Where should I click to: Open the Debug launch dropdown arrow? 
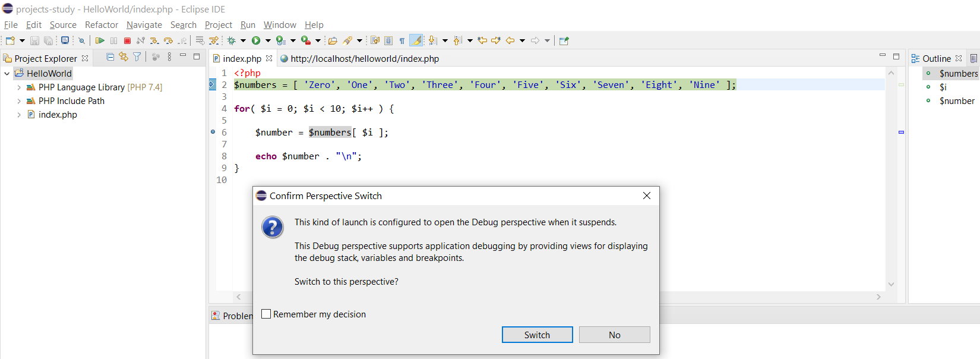[x=243, y=40]
